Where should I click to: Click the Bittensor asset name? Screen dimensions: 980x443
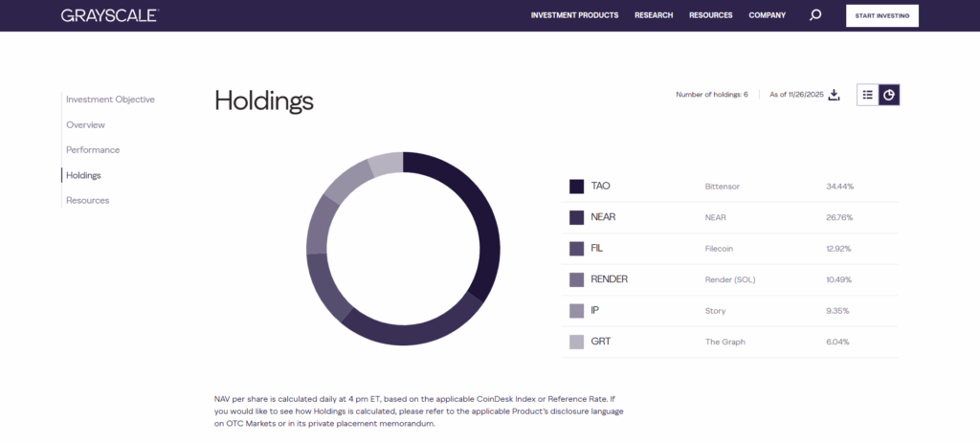pyautogui.click(x=722, y=187)
